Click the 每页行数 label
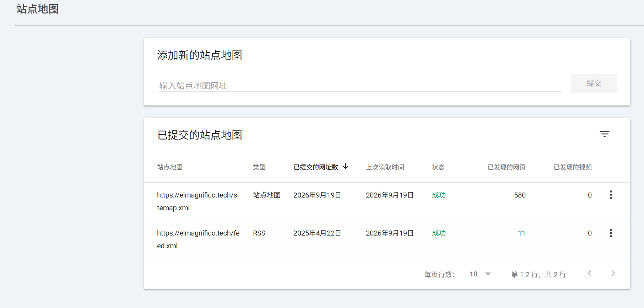 click(x=439, y=275)
